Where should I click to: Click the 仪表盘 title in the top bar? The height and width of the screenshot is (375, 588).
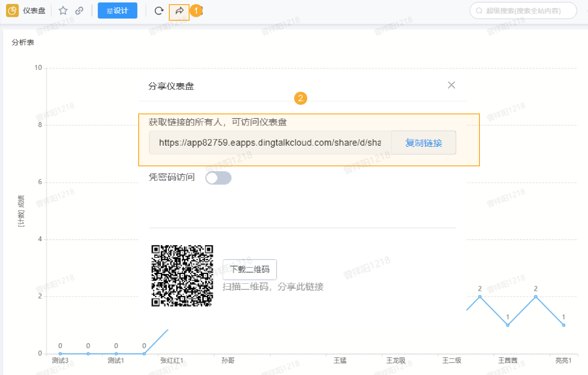coord(35,10)
